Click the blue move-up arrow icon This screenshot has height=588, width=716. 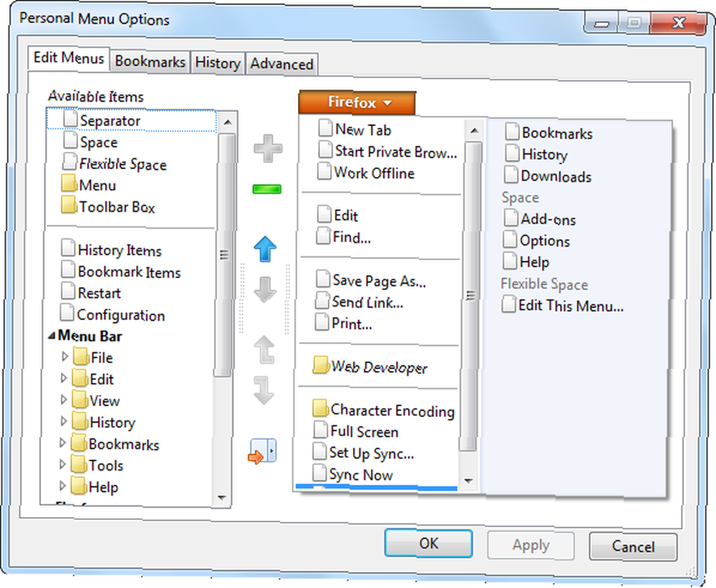[265, 249]
